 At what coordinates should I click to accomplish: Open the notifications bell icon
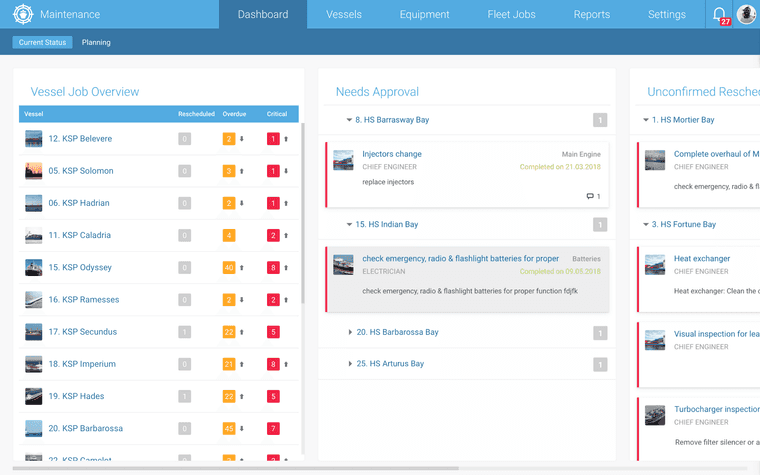719,14
